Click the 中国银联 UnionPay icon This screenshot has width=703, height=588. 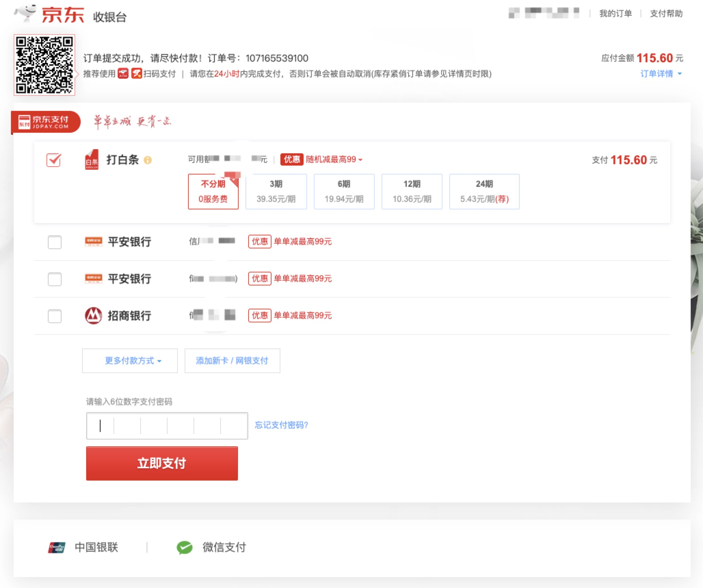(x=57, y=547)
